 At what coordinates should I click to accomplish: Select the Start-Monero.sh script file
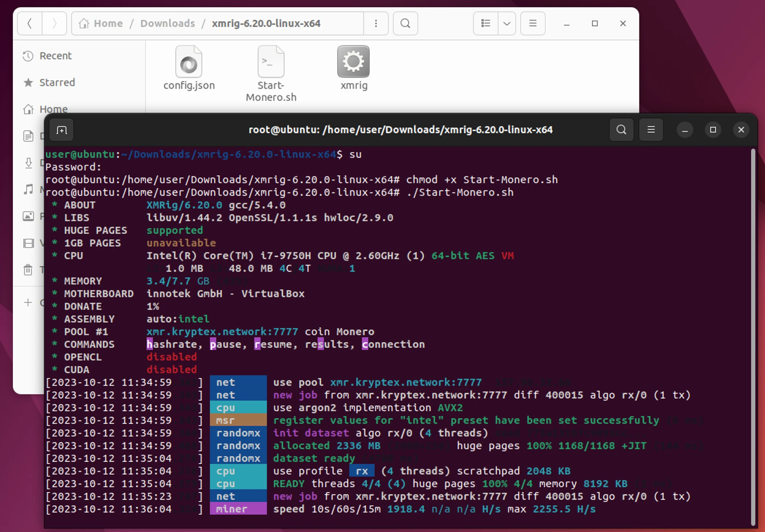271,73
